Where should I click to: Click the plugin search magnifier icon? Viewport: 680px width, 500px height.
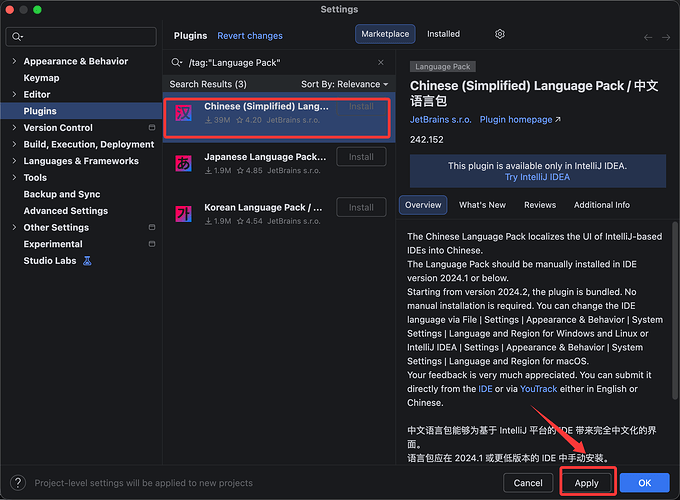[177, 62]
